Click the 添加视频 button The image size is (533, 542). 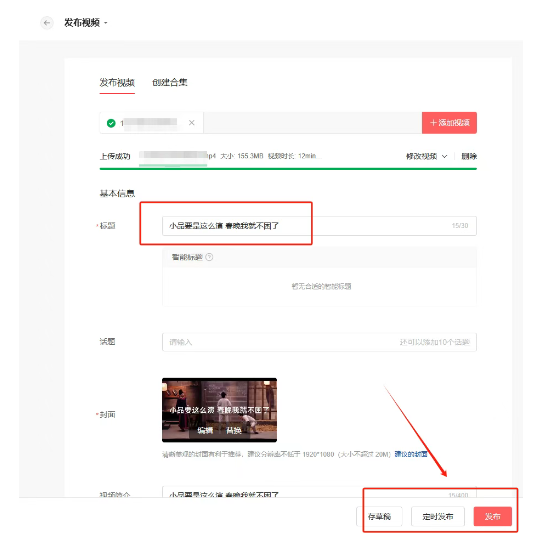click(449, 123)
